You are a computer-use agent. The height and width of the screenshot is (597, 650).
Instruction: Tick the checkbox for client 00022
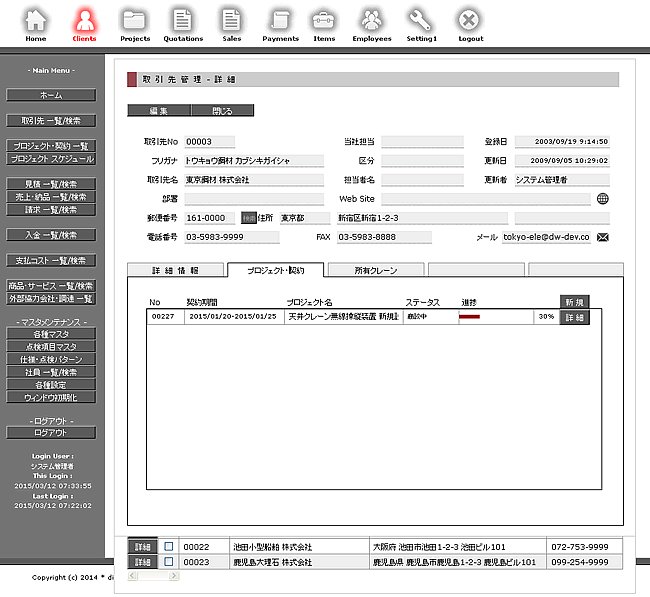coord(169,546)
